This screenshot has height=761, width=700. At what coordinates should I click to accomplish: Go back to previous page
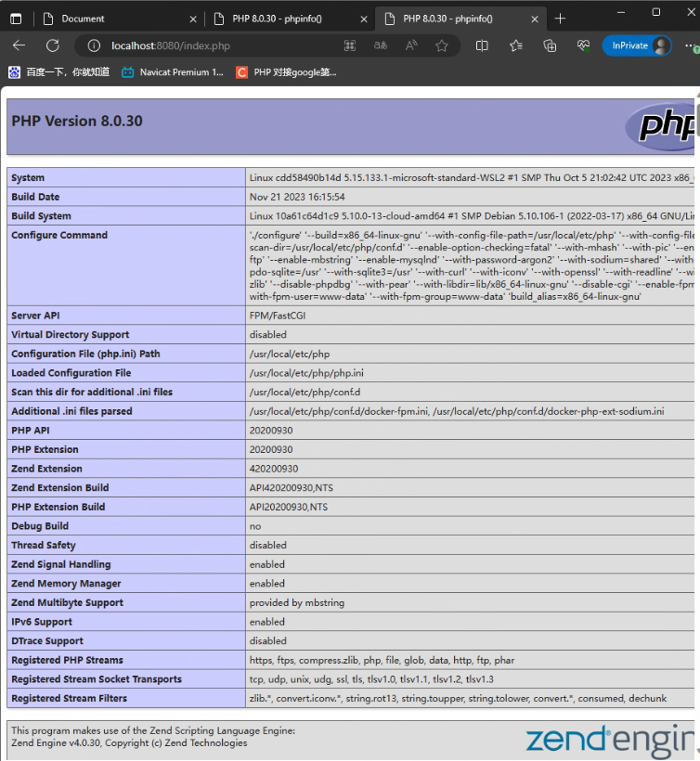19,45
